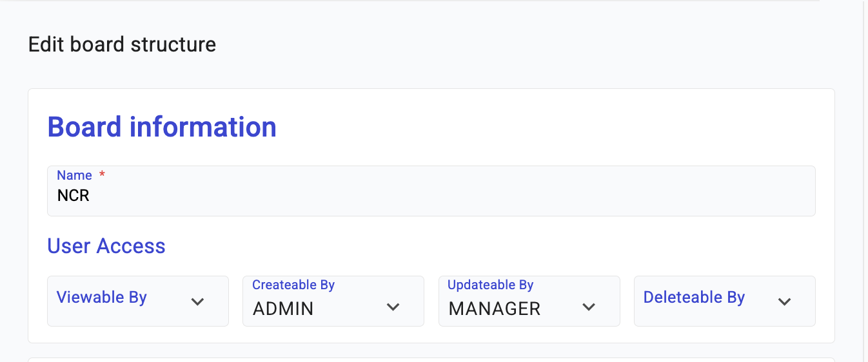Open the Viewable By dropdown
Screen dimensions: 868x362
click(x=123, y=301)
